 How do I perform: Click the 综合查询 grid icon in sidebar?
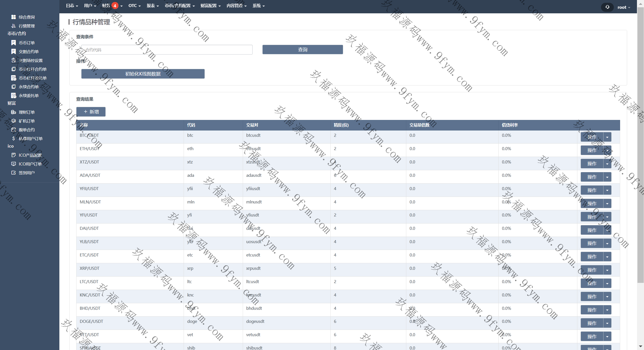coord(14,17)
